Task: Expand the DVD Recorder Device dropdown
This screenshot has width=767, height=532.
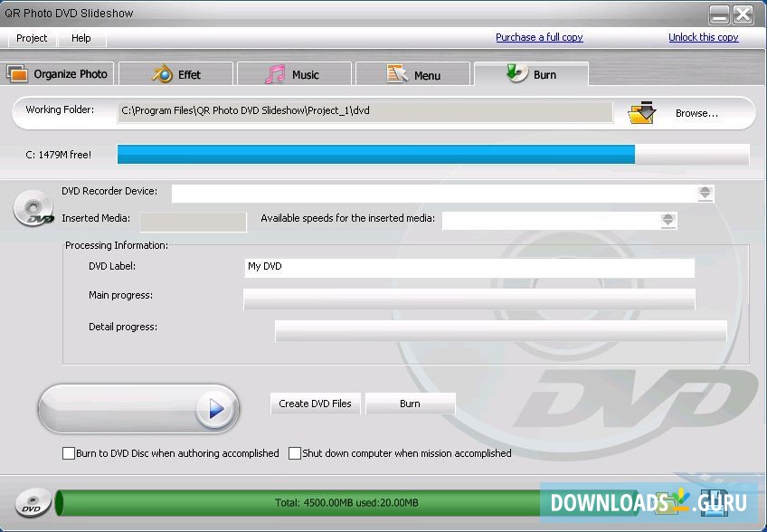Action: click(x=705, y=194)
